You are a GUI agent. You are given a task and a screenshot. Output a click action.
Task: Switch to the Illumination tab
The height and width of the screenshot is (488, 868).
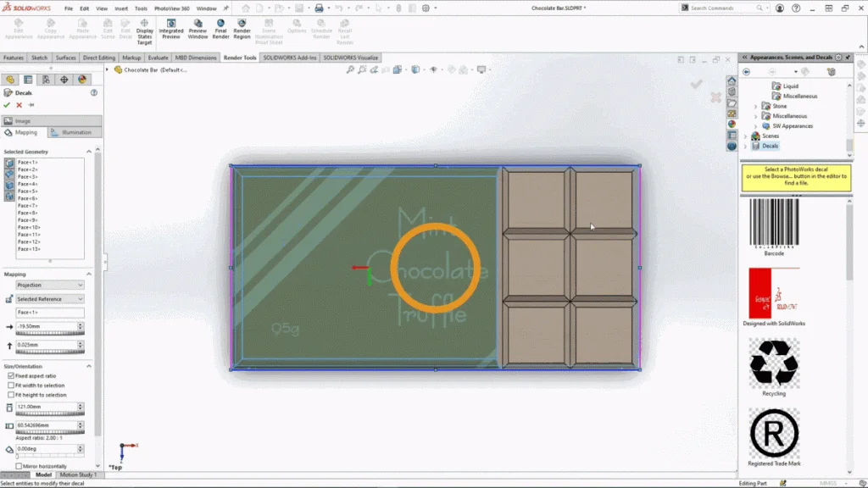pyautogui.click(x=75, y=132)
